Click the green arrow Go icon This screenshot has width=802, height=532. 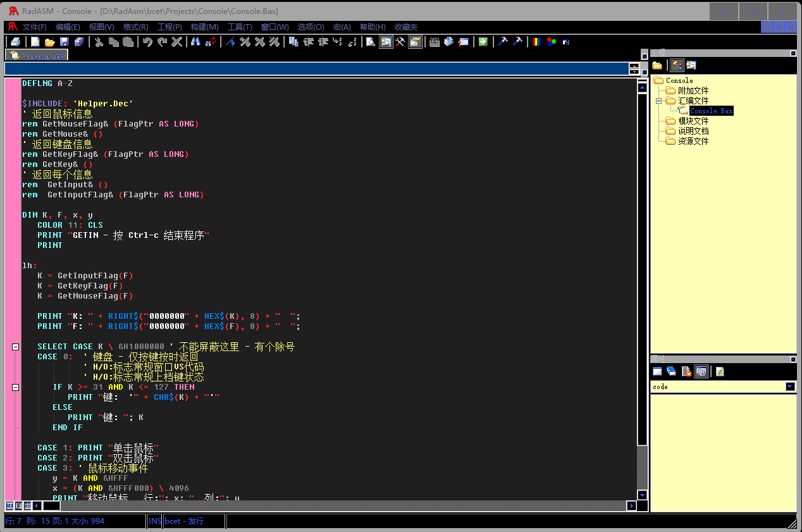click(x=483, y=42)
